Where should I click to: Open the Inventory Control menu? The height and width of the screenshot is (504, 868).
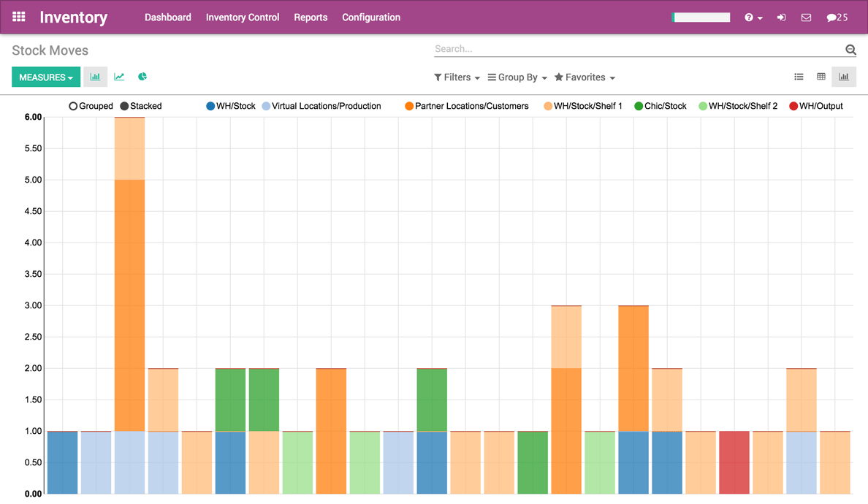click(242, 17)
